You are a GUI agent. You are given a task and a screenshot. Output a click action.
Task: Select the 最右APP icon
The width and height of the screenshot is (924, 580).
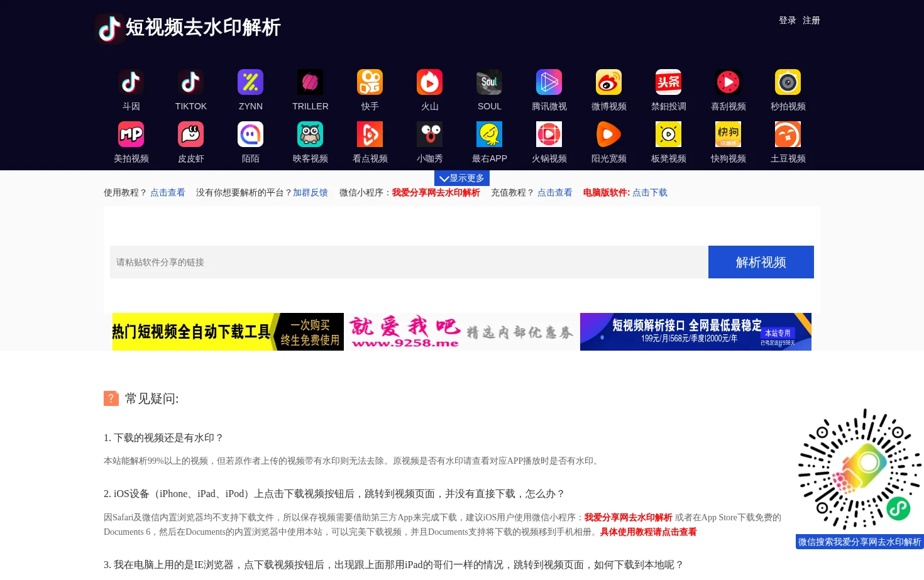click(489, 134)
